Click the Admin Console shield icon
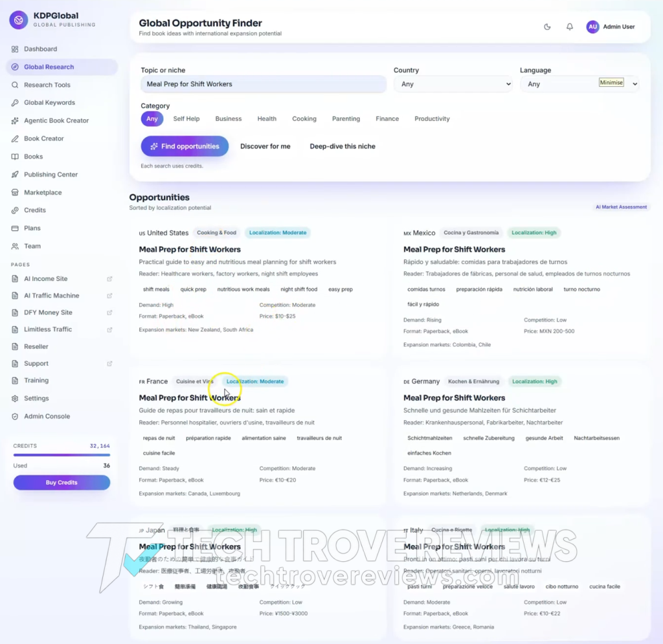This screenshot has width=663, height=644. point(16,416)
